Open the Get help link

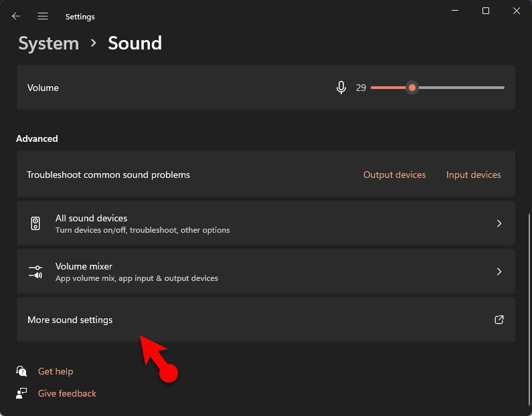click(x=56, y=371)
